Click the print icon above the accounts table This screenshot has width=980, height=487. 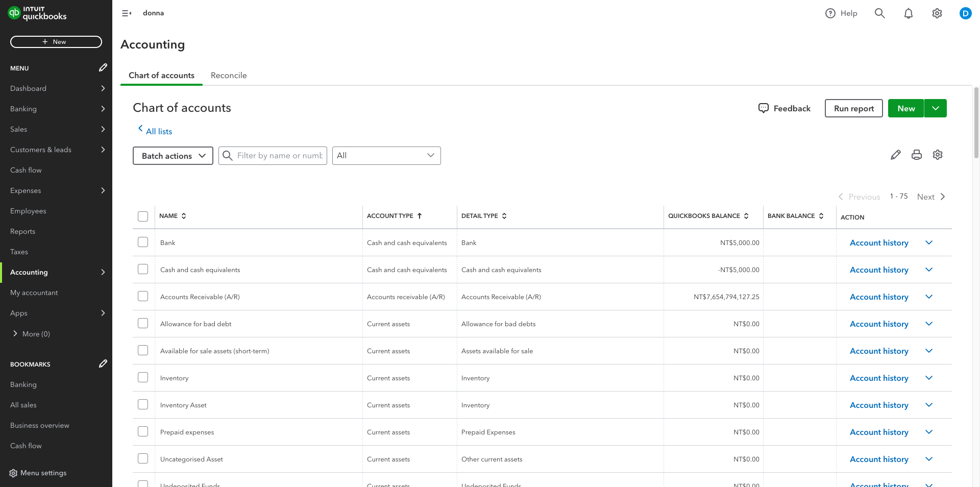tap(917, 155)
